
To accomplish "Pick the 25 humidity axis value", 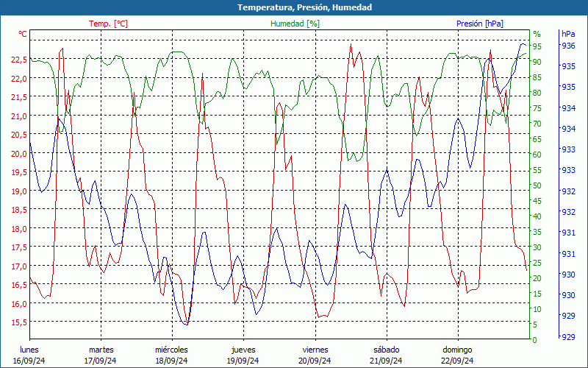I will pyautogui.click(x=537, y=263).
